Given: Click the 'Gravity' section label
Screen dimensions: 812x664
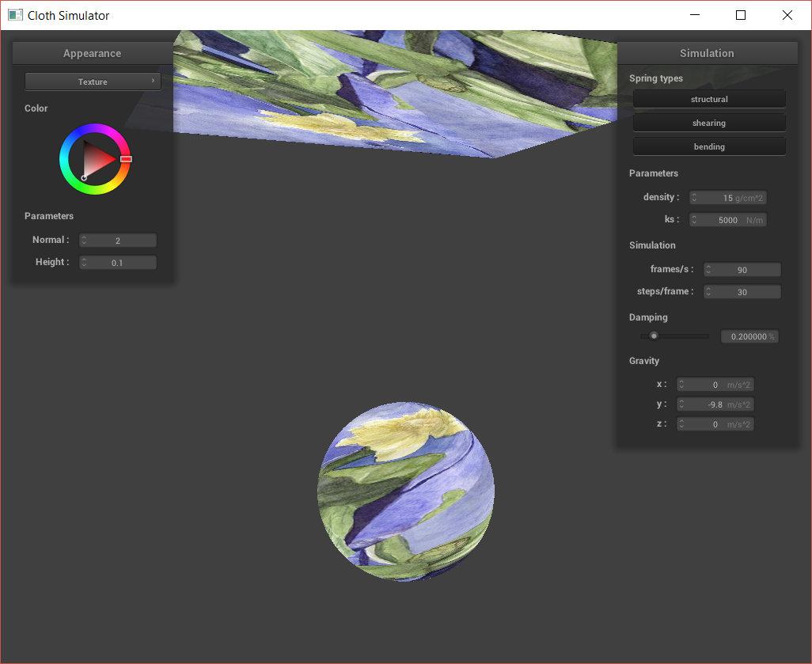Looking at the screenshot, I should click(643, 360).
